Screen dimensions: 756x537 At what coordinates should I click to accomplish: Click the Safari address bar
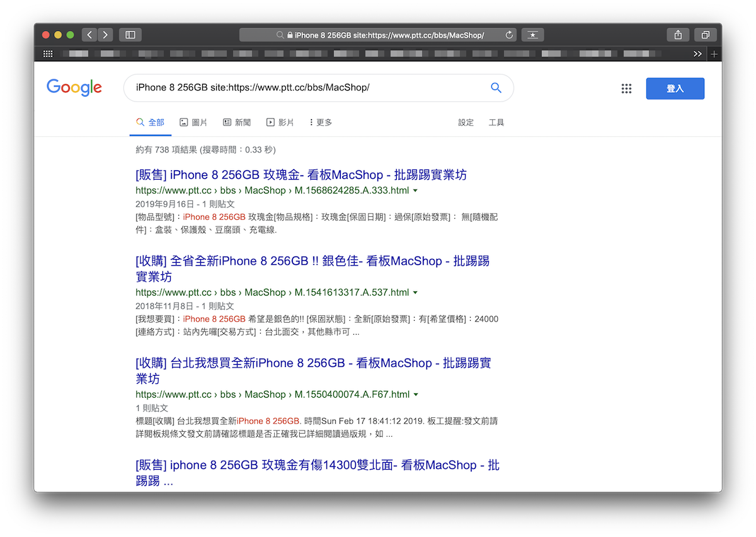(x=378, y=35)
